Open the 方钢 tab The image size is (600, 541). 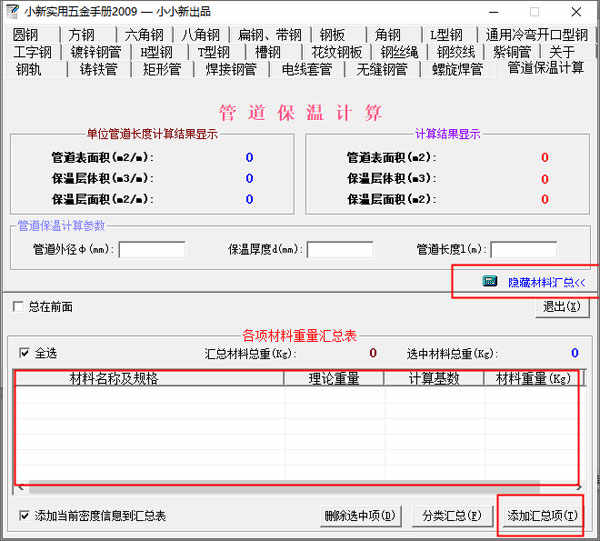coord(82,35)
